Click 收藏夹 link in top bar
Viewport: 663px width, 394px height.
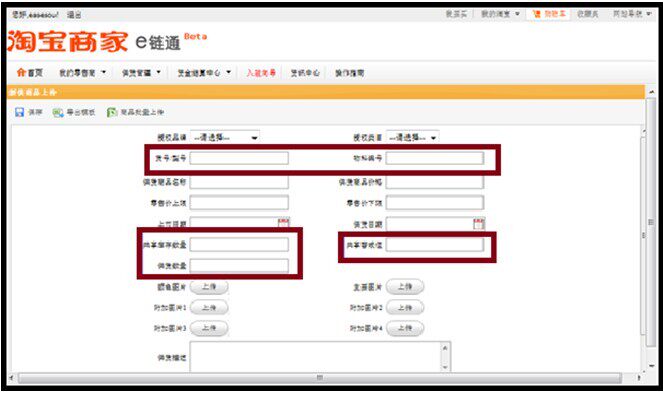(588, 14)
